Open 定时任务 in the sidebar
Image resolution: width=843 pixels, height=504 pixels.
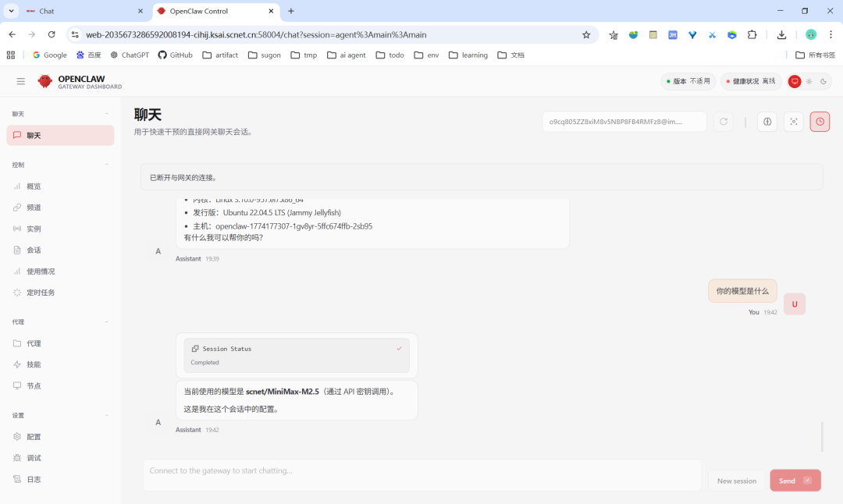point(41,293)
